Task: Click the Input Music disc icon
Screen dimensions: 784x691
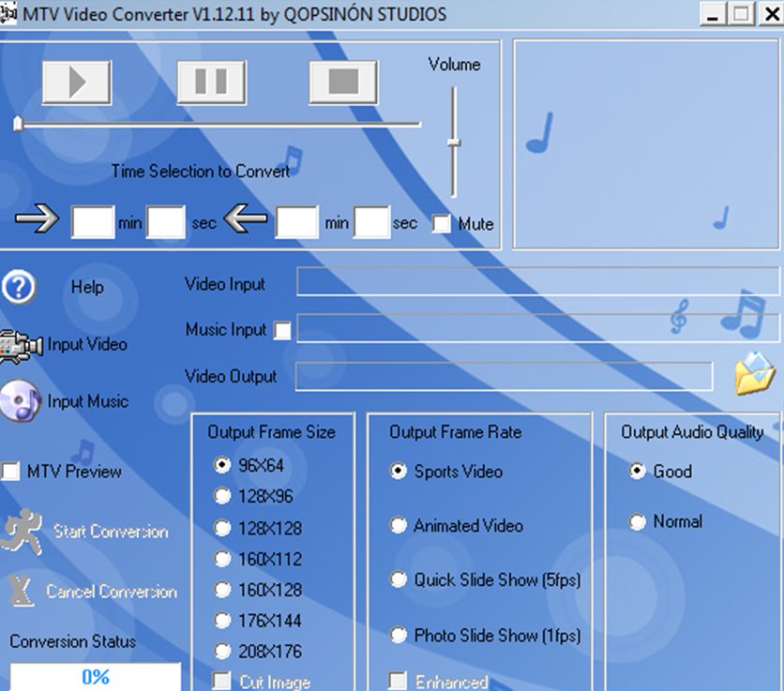Action: (21, 401)
